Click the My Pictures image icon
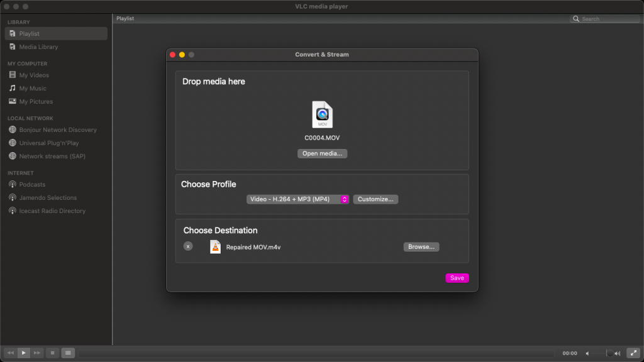Screen dimensions: 644x362 click(x=13, y=101)
